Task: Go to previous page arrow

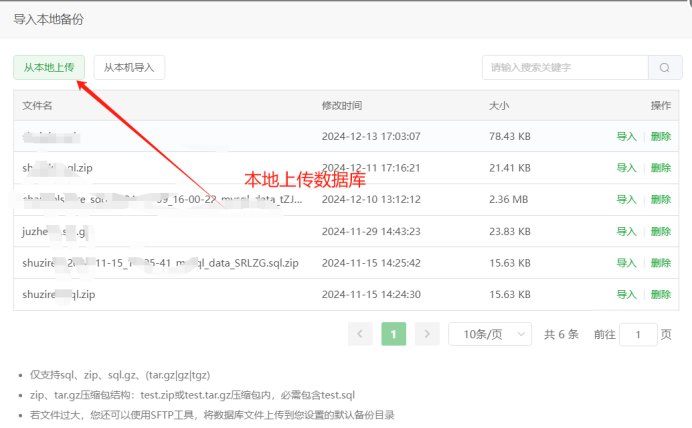Action: tap(360, 334)
